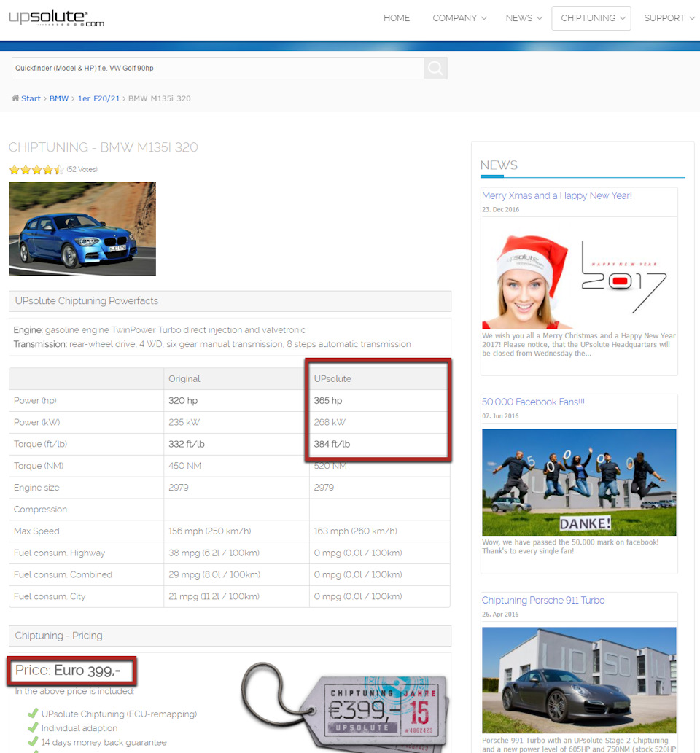Image resolution: width=700 pixels, height=753 pixels.
Task: Open Merry Xmas and Happy New Year article
Action: pos(557,195)
